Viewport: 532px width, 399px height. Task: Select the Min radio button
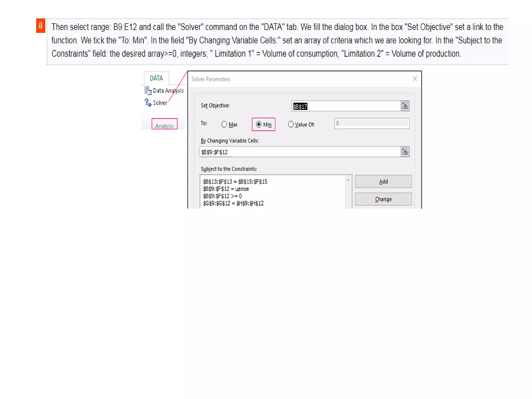point(259,124)
